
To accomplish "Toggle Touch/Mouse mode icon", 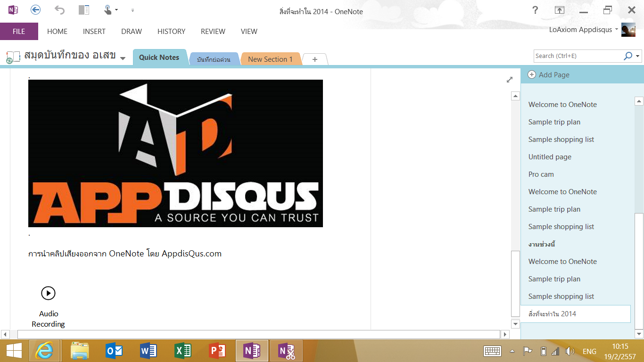I will click(x=108, y=10).
